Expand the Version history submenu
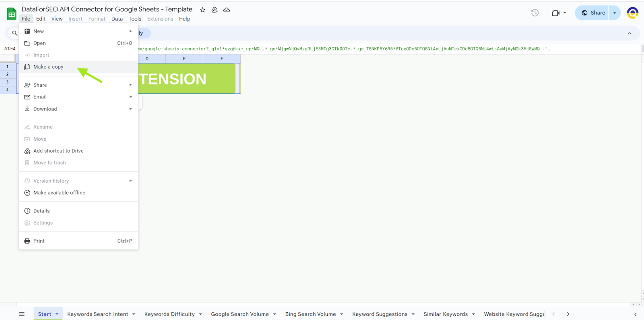 [x=78, y=181]
